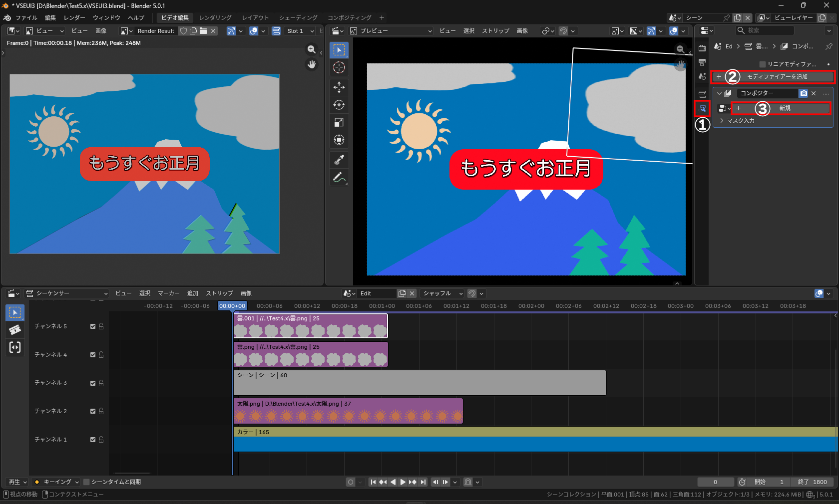
Task: Click zoom magnifier in Render Result viewer
Action: [x=312, y=49]
